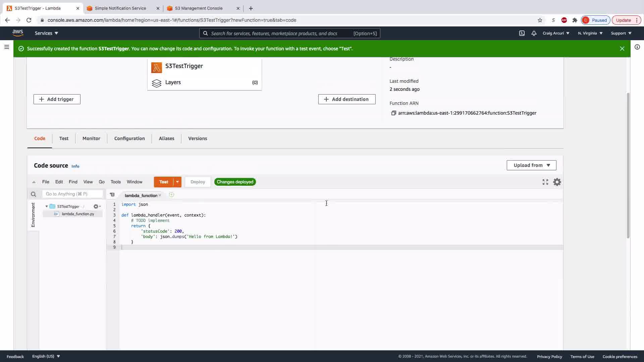Collapse the S3TestTrigger folder tree

tap(47, 206)
